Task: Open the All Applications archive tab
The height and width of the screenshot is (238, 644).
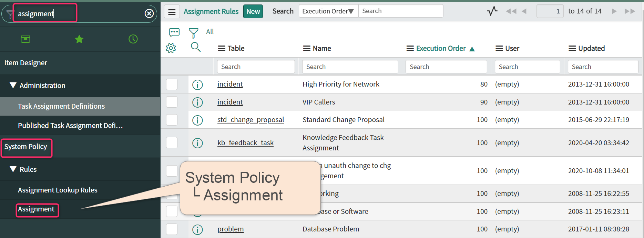Action: tap(25, 39)
